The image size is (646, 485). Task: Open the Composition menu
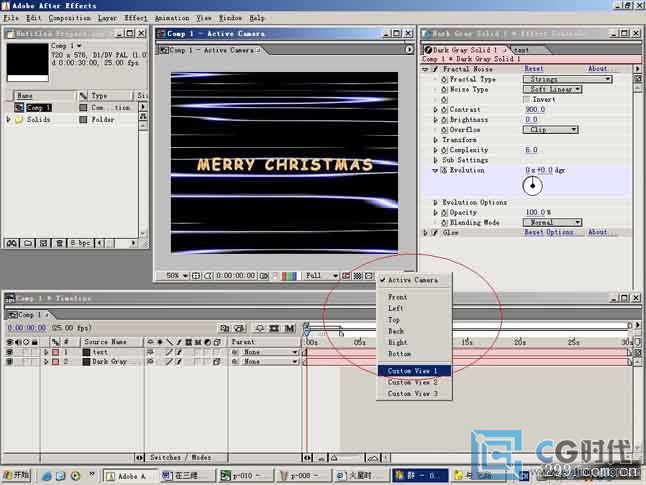70,18
